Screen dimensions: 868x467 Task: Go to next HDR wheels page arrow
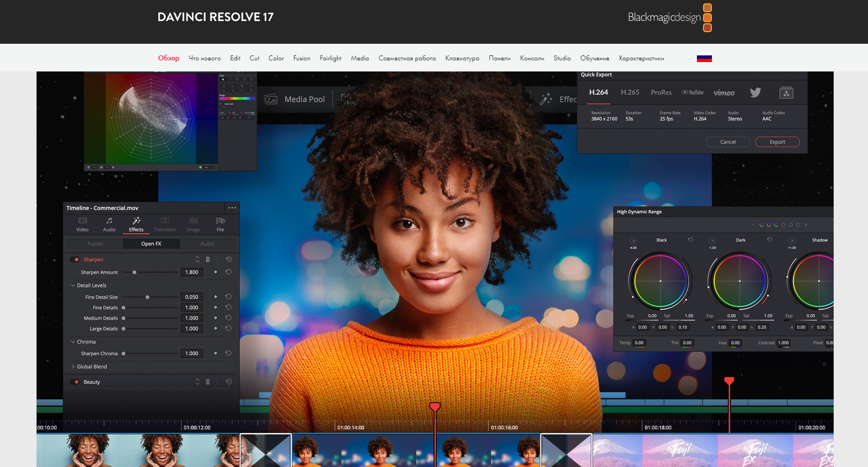coord(806,225)
